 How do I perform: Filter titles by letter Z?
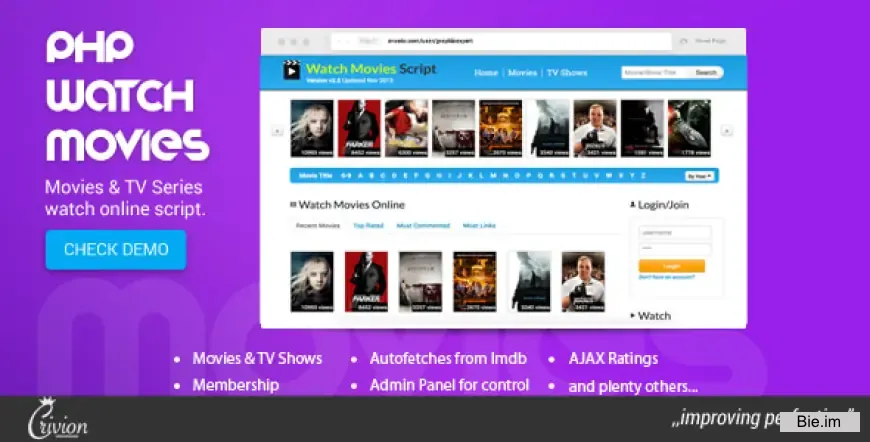point(644,176)
